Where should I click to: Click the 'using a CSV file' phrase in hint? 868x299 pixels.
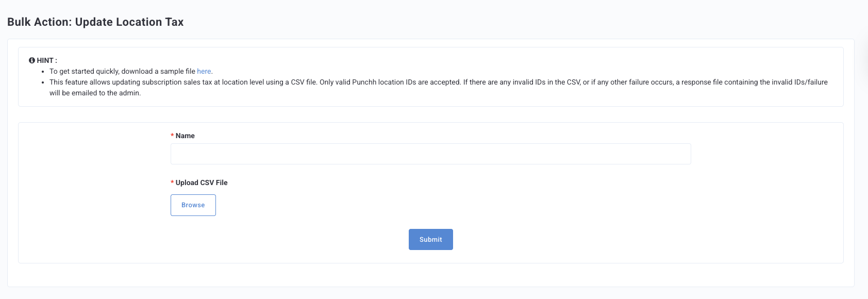click(x=291, y=82)
